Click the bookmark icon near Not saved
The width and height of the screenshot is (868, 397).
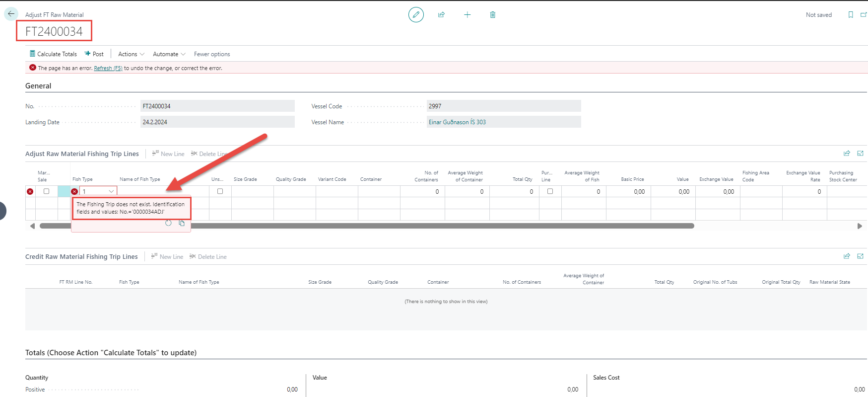point(851,15)
